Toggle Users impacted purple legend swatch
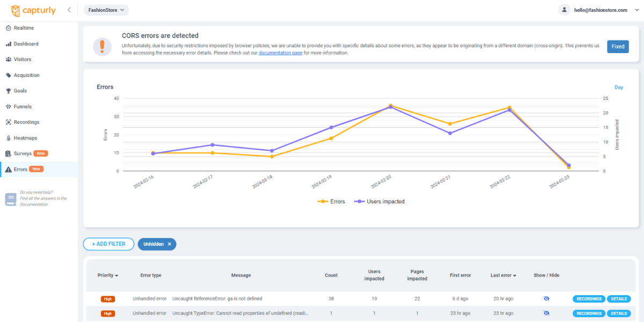The image size is (644, 322). [x=359, y=202]
